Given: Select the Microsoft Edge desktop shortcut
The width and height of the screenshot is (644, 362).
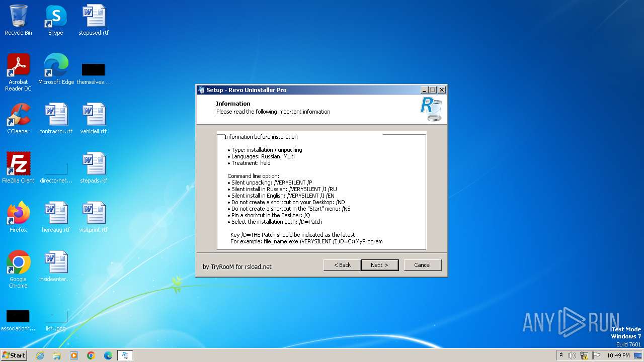Looking at the screenshot, I should click(56, 69).
